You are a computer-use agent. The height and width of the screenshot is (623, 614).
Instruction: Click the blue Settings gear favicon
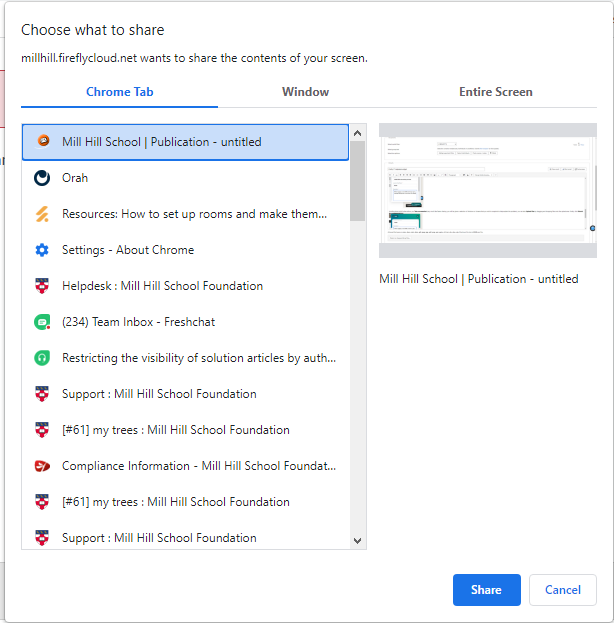pyautogui.click(x=42, y=250)
